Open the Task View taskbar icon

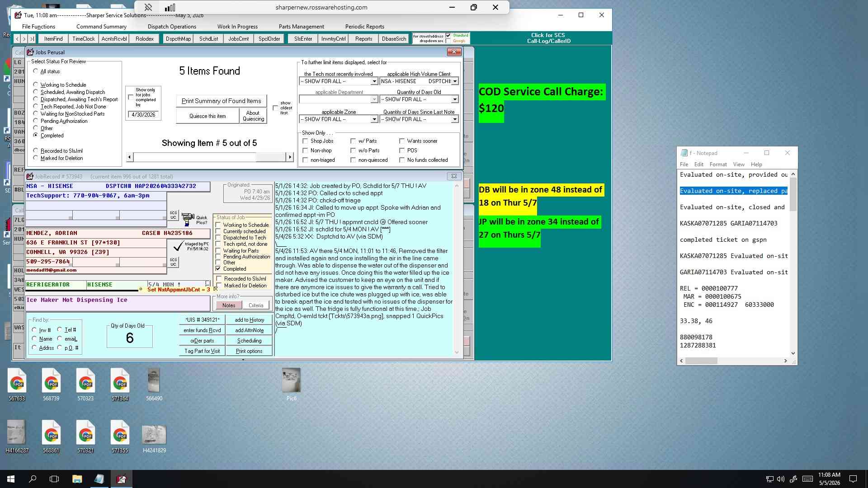tap(54, 479)
